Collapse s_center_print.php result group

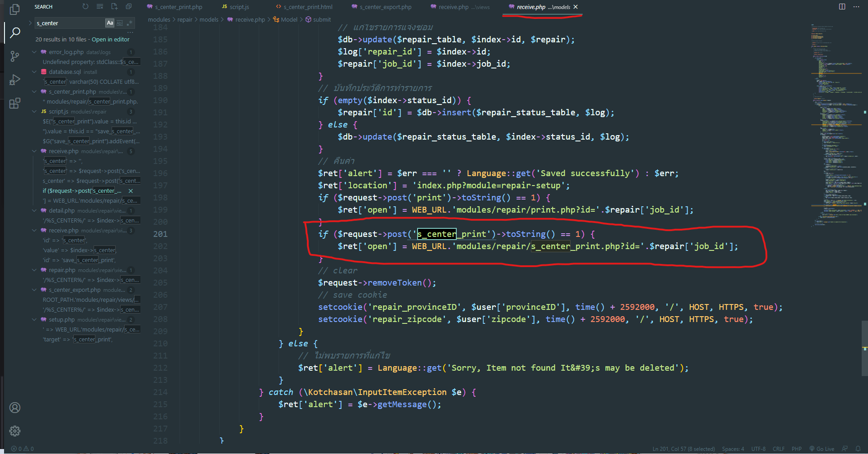coord(34,92)
